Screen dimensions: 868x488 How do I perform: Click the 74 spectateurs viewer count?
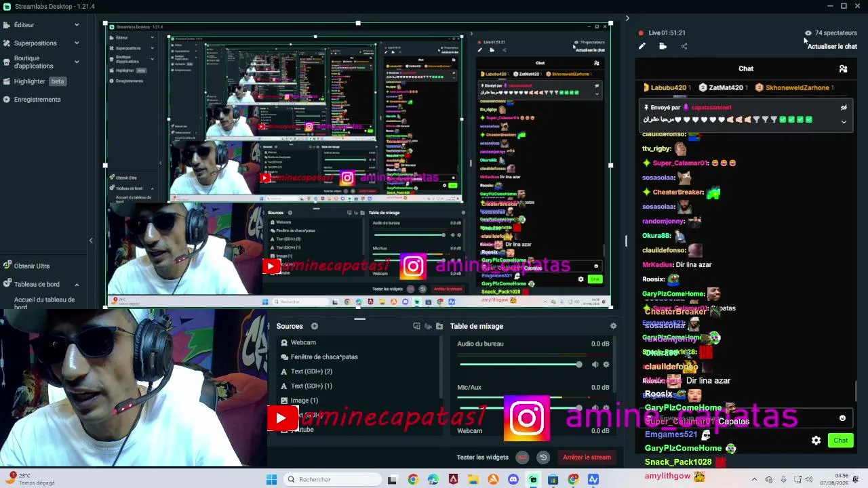coord(831,33)
